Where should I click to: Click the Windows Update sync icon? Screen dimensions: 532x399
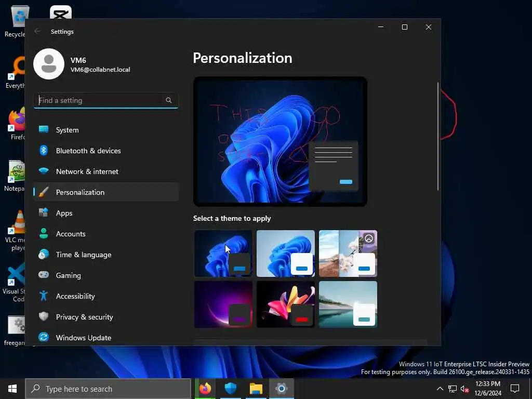[x=44, y=337]
